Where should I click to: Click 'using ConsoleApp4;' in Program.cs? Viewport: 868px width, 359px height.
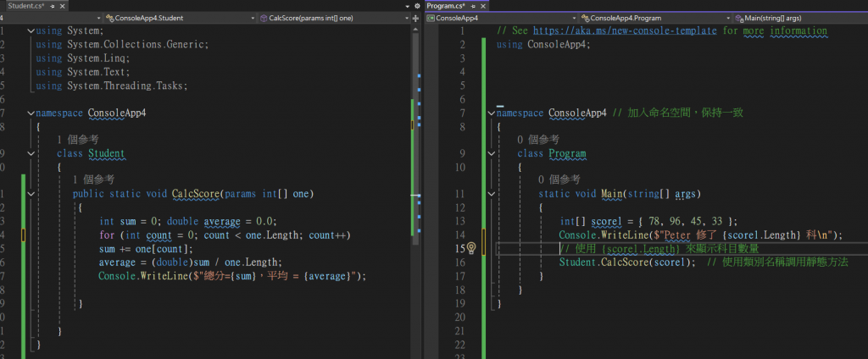point(543,44)
